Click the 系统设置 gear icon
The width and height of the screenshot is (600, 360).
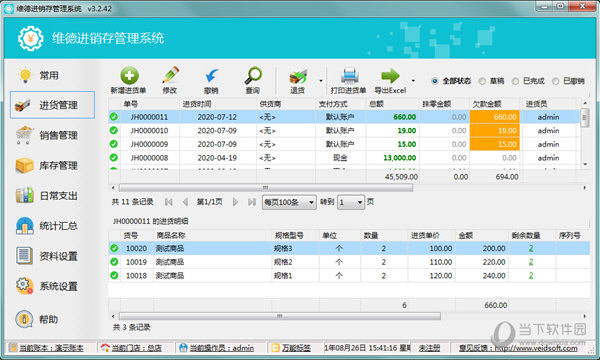pyautogui.click(x=24, y=286)
